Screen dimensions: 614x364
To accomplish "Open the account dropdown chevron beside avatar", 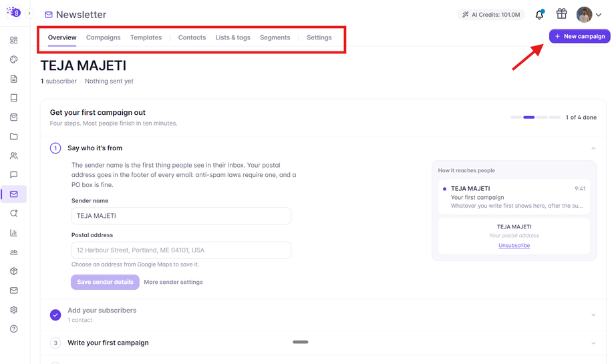I will pos(599,15).
